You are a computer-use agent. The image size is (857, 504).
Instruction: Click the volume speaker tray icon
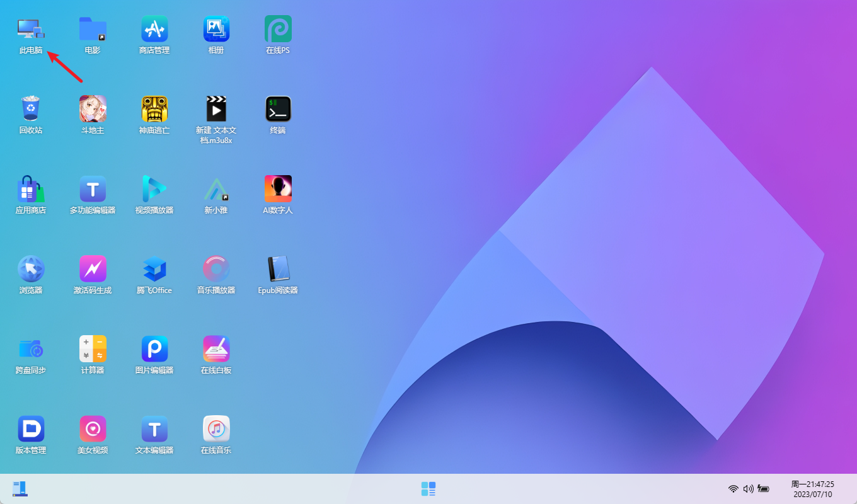(x=748, y=489)
